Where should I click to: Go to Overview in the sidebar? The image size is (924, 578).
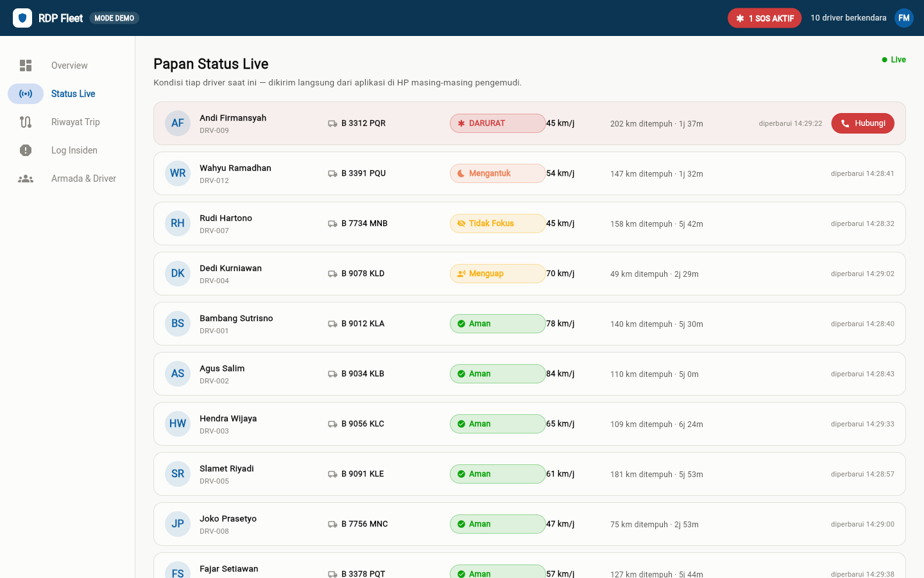[x=67, y=66]
